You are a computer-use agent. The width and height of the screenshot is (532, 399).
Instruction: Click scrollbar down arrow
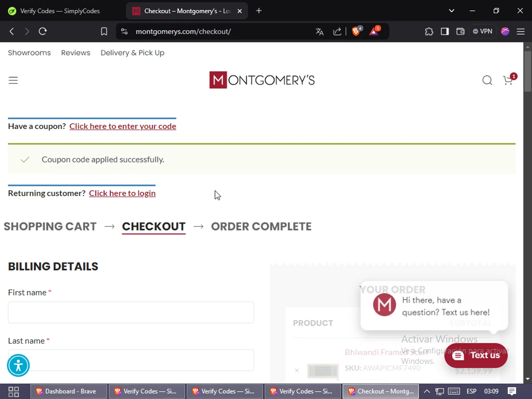528,379
